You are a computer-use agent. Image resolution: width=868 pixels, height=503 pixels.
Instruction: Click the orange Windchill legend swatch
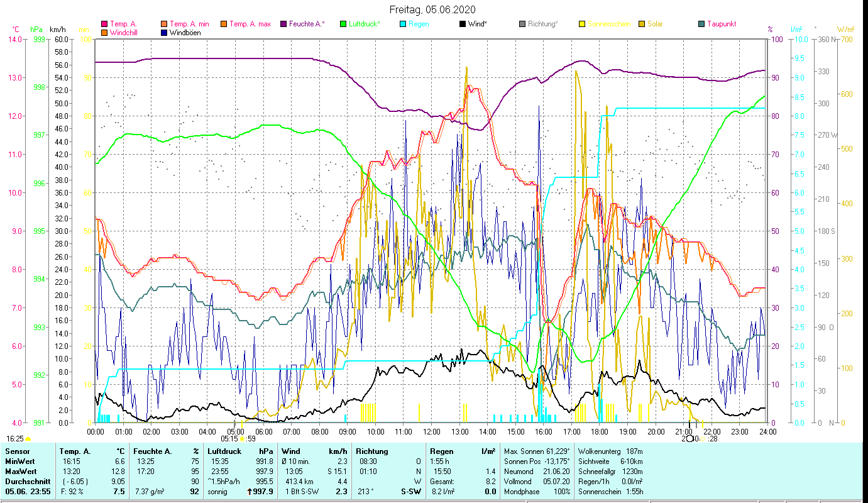104,33
